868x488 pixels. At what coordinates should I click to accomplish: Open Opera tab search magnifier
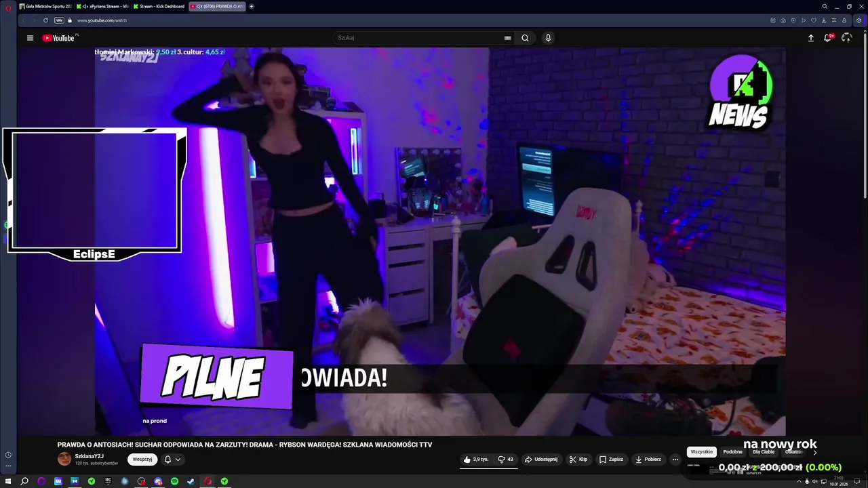coord(825,6)
